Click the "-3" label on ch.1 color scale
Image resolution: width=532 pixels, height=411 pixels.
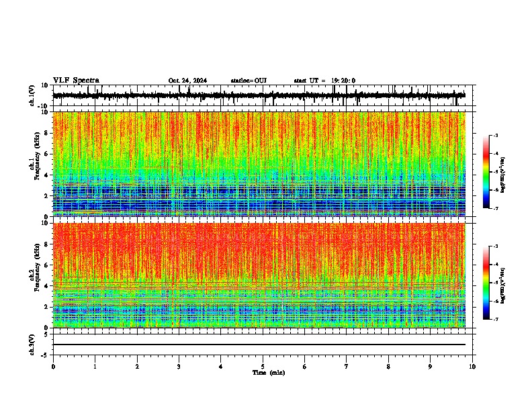[x=495, y=135]
